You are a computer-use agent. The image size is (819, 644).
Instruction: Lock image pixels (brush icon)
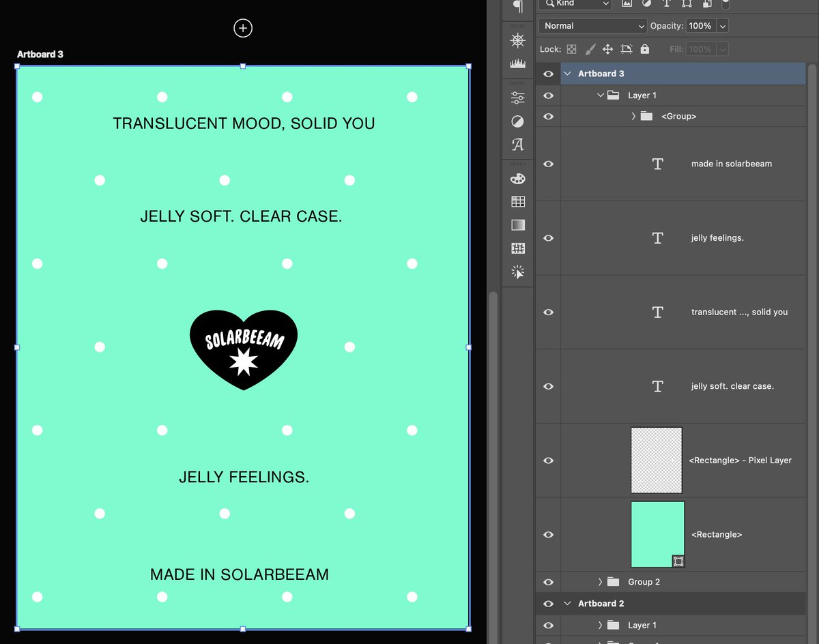pos(590,49)
